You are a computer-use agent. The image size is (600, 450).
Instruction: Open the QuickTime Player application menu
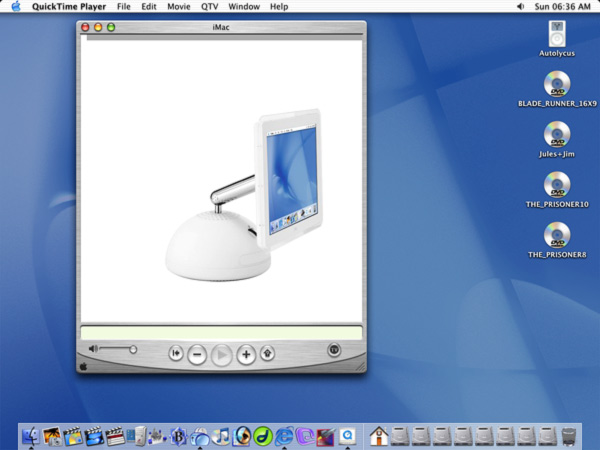pos(69,7)
